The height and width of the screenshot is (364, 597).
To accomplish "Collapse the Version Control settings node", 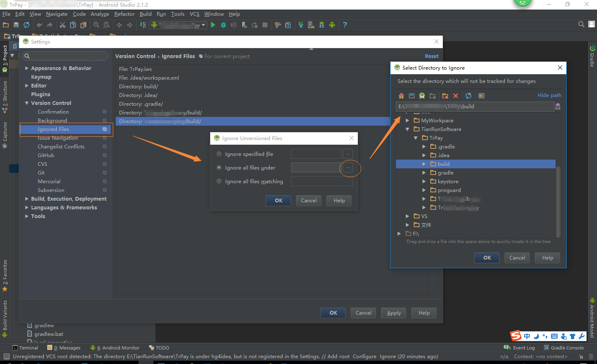I will tap(27, 103).
